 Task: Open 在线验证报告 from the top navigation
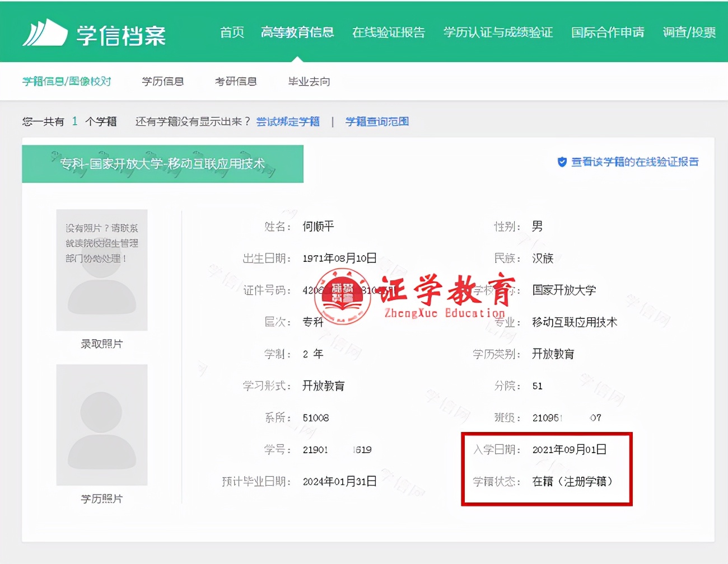389,32
